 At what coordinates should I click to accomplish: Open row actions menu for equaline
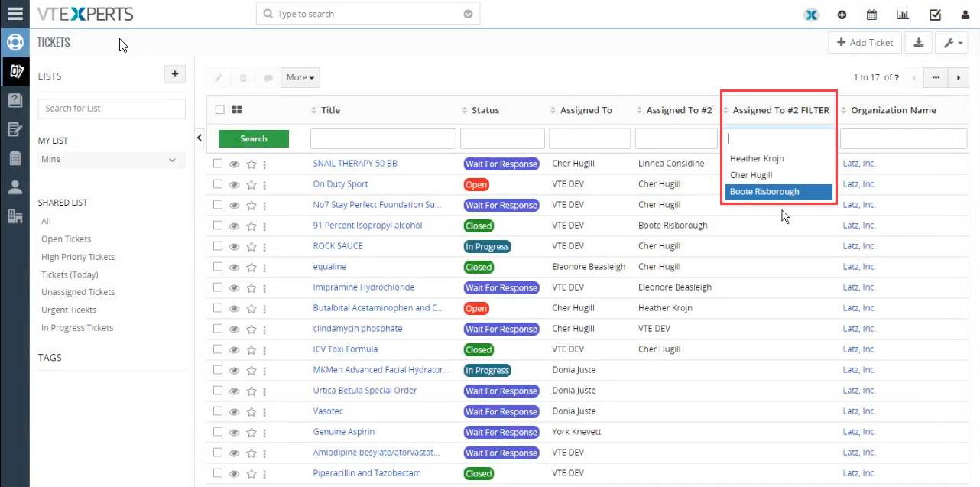[x=264, y=268]
